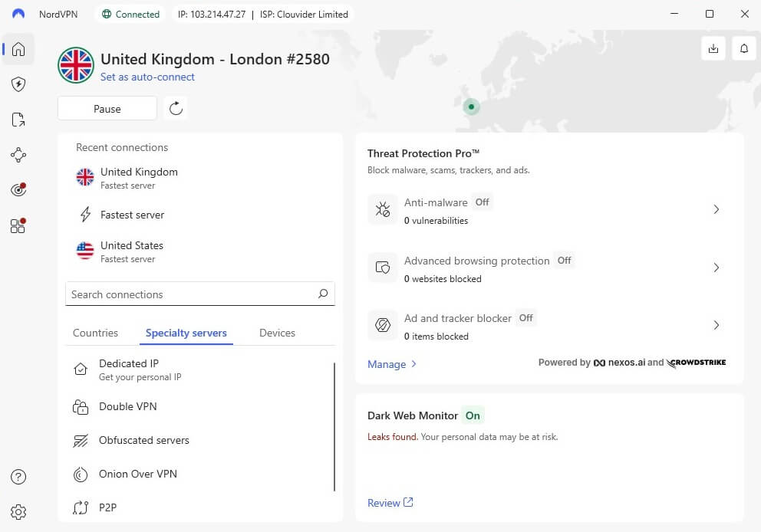
Task: Select the Fastest server recent connection
Action: pyautogui.click(x=200, y=215)
